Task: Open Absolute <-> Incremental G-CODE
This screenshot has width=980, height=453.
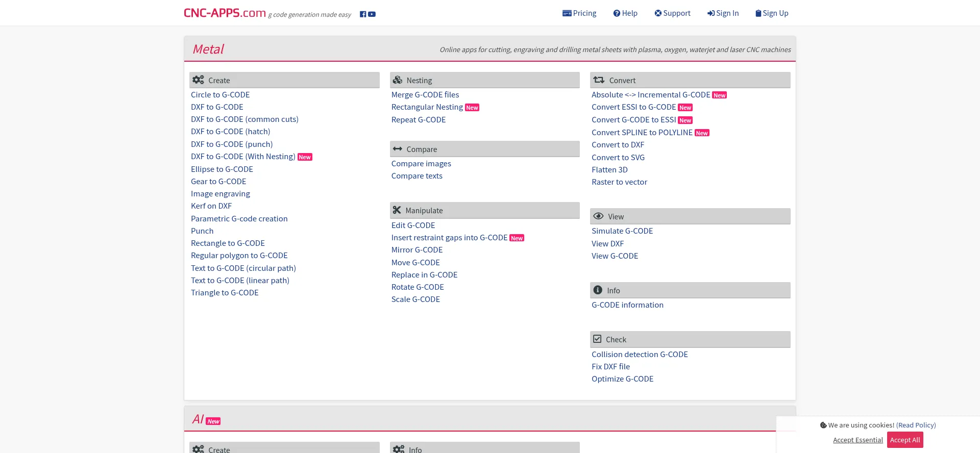Action: (651, 94)
